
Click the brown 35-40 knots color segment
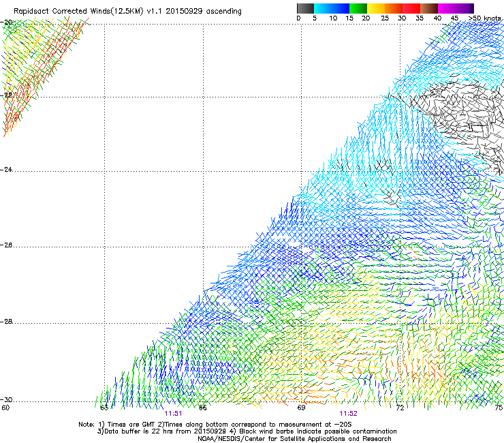pos(429,8)
